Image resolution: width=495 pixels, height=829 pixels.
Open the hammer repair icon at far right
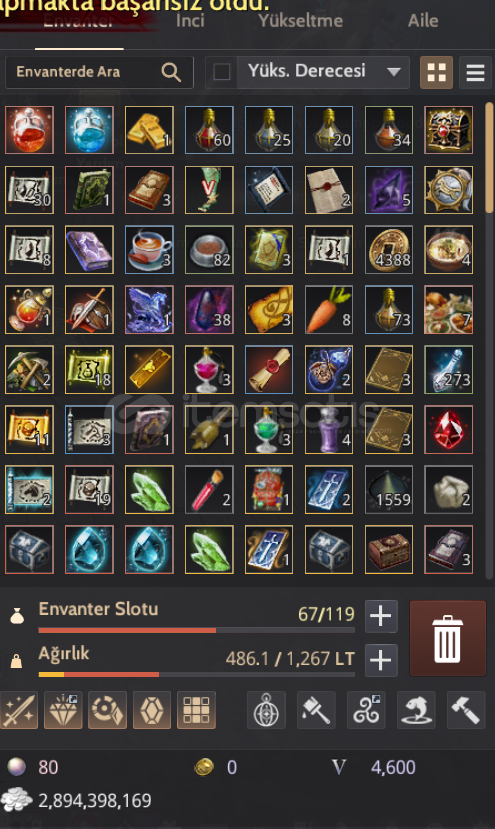pos(466,710)
